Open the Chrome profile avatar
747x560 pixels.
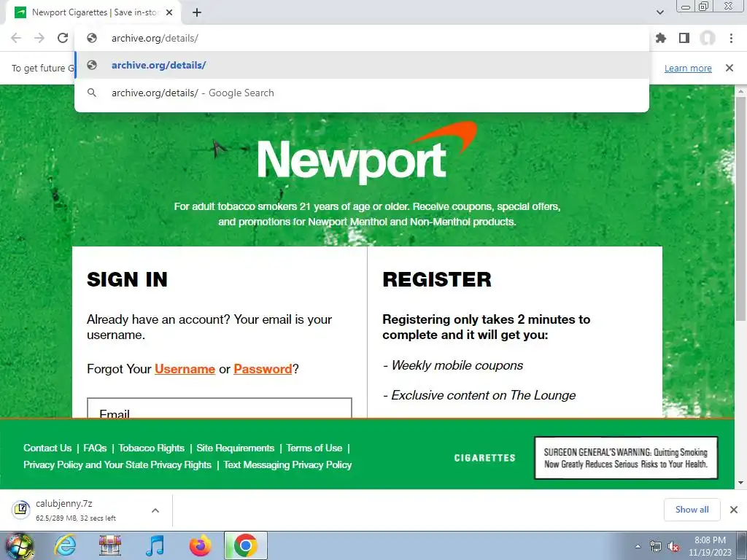708,38
